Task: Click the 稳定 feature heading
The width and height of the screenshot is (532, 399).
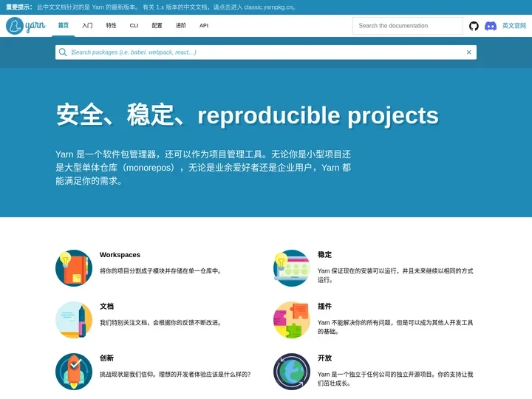Action: click(x=324, y=255)
